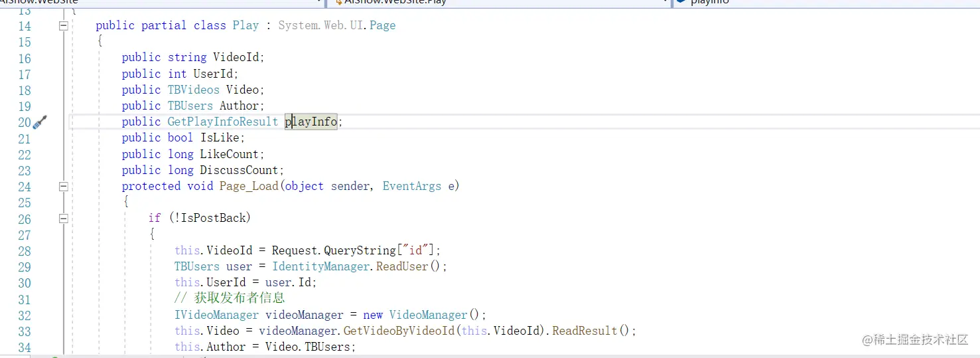Viewport: 980px width, 358px height.
Task: Click line number 16 in the gutter
Action: pos(24,58)
